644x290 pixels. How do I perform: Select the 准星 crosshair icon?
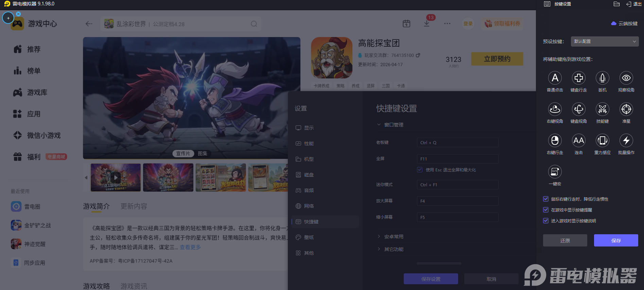pyautogui.click(x=626, y=109)
